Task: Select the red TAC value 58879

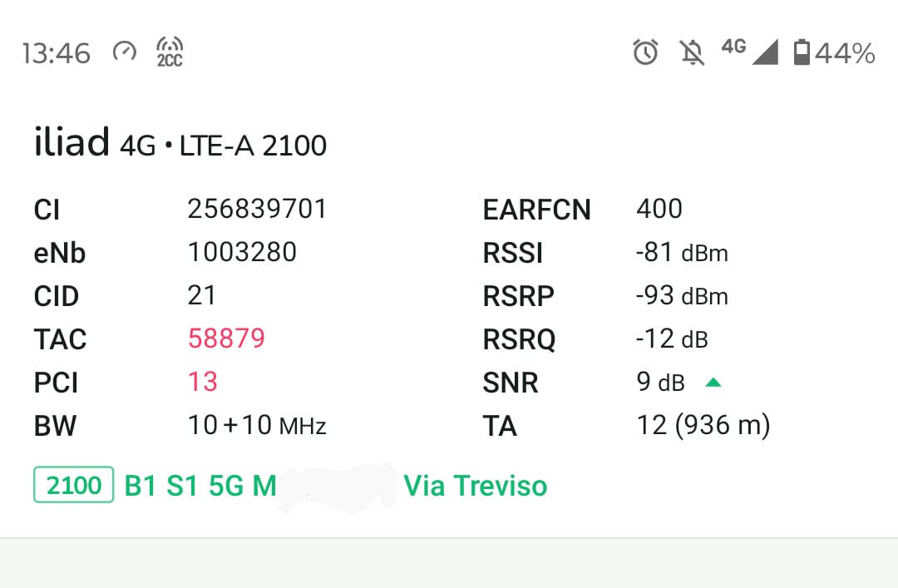Action: tap(226, 338)
